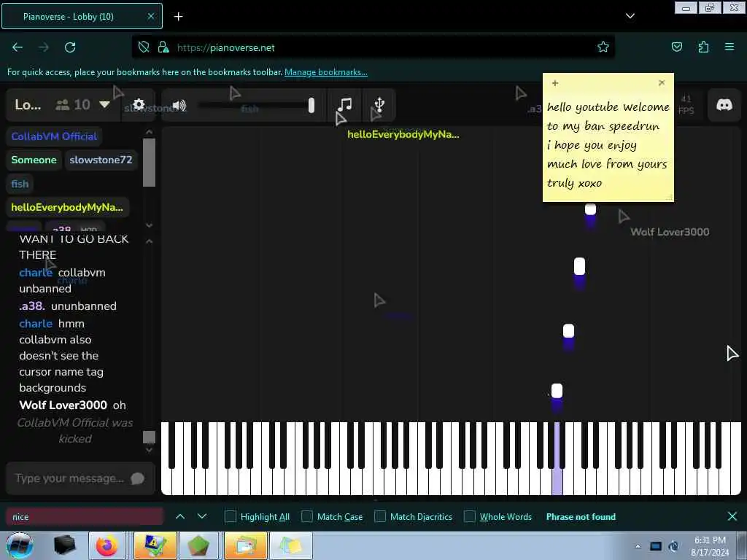Screen dimensions: 747x560
Task: Expand the Lobby room dropdown arrow
Action: point(105,104)
